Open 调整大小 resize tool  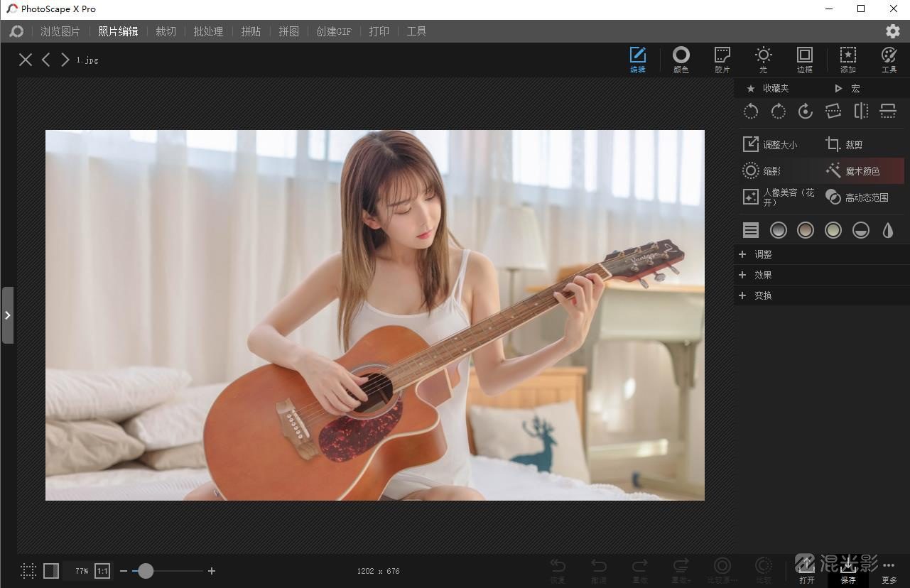click(770, 145)
